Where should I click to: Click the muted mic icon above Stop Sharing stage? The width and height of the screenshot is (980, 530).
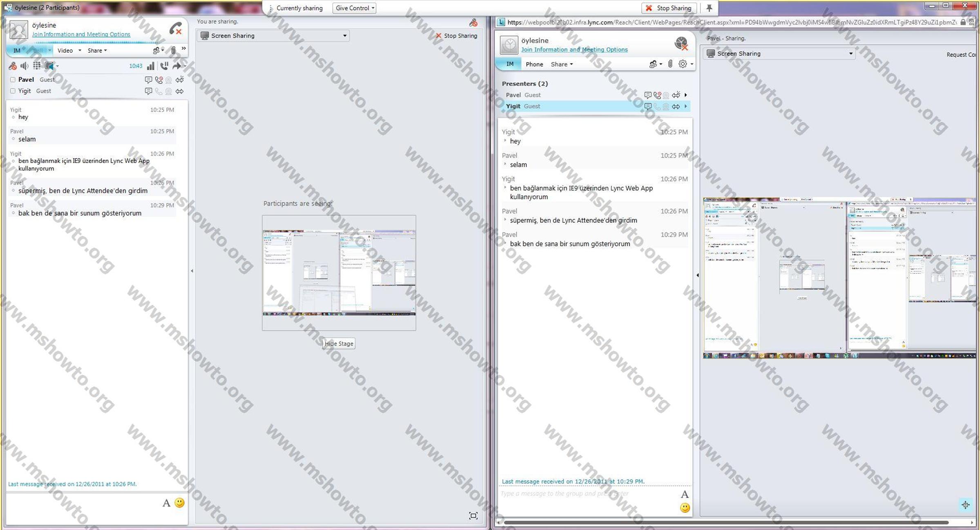tap(473, 22)
